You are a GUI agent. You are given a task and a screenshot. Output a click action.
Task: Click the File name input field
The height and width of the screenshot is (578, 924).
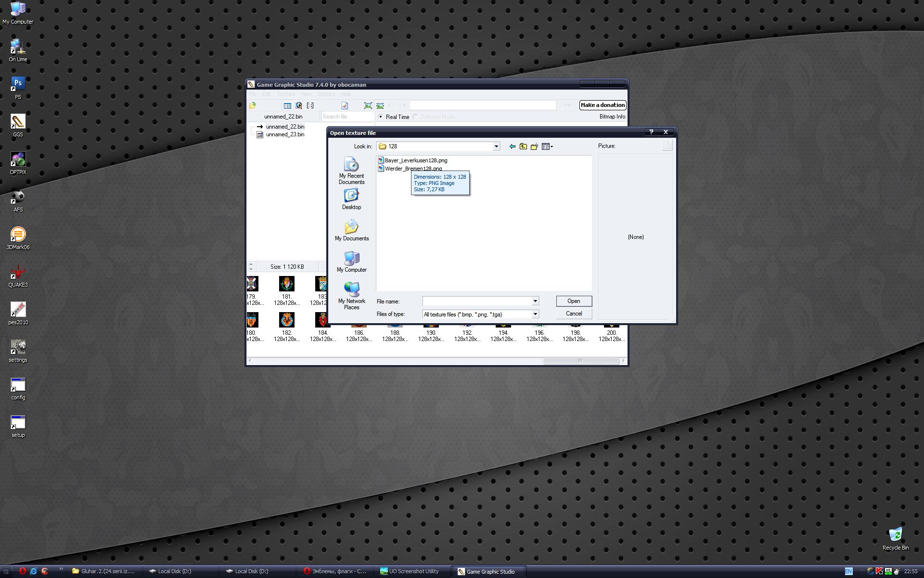coord(476,301)
